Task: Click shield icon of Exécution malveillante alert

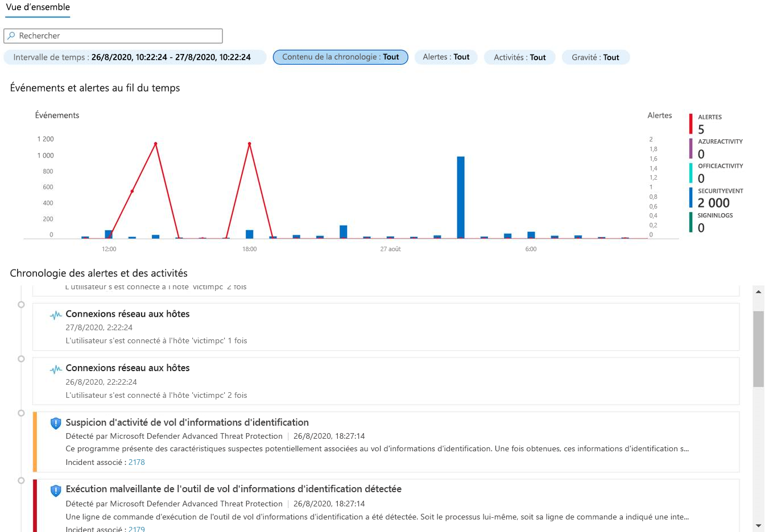Action: click(56, 491)
